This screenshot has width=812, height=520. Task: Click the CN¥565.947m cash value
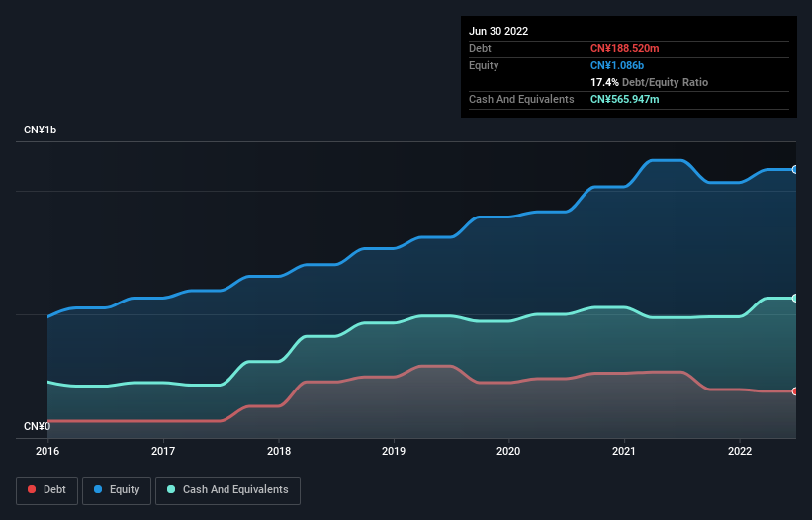point(624,99)
